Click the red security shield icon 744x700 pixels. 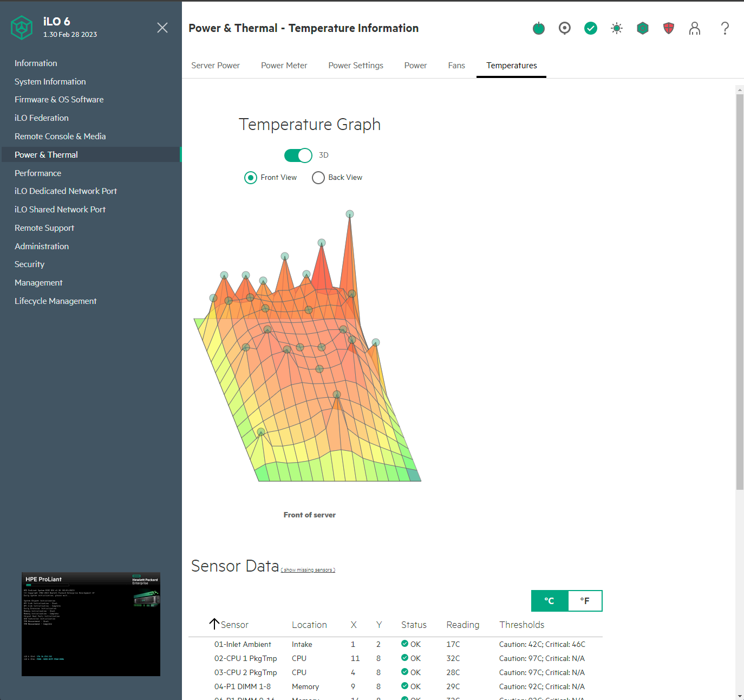point(668,28)
